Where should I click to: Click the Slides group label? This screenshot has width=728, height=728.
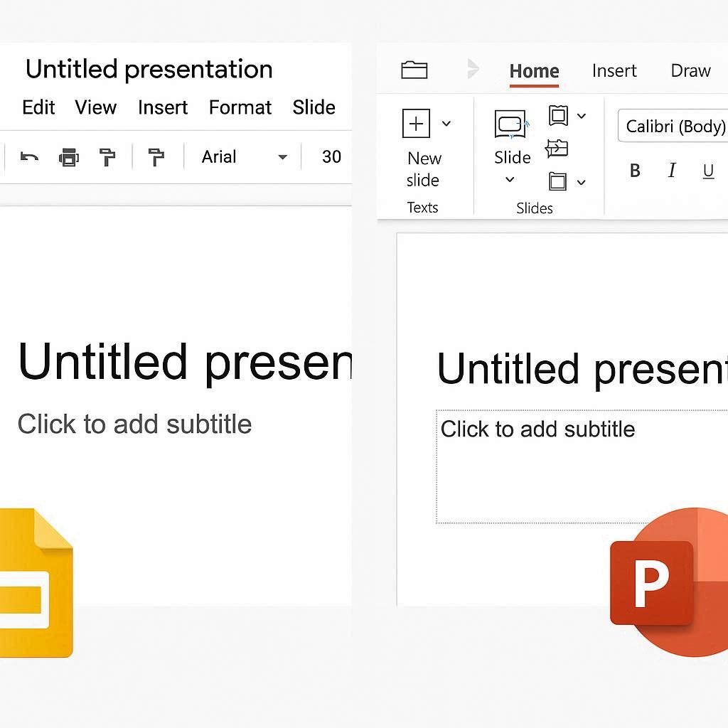click(535, 208)
